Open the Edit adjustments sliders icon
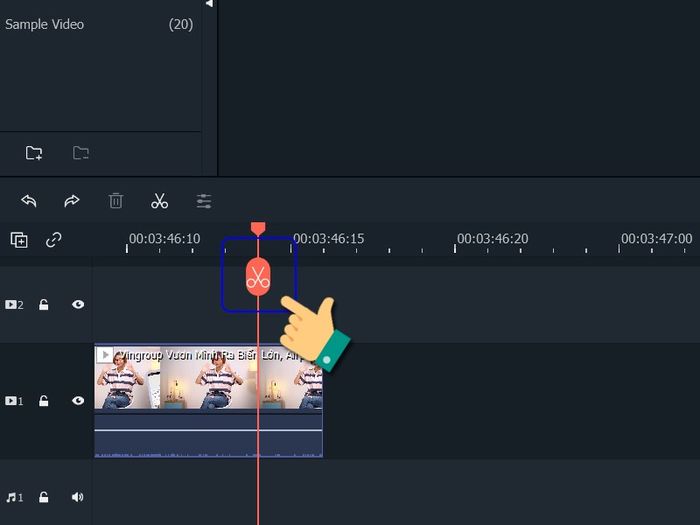700x525 pixels. coord(204,201)
